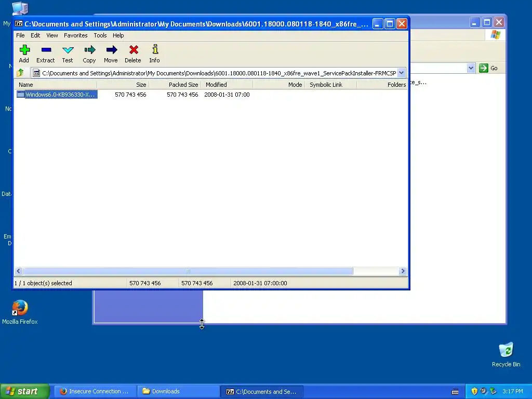Click the 7z title bar icon
Viewport: 532px width, 399px height.
tap(19, 24)
